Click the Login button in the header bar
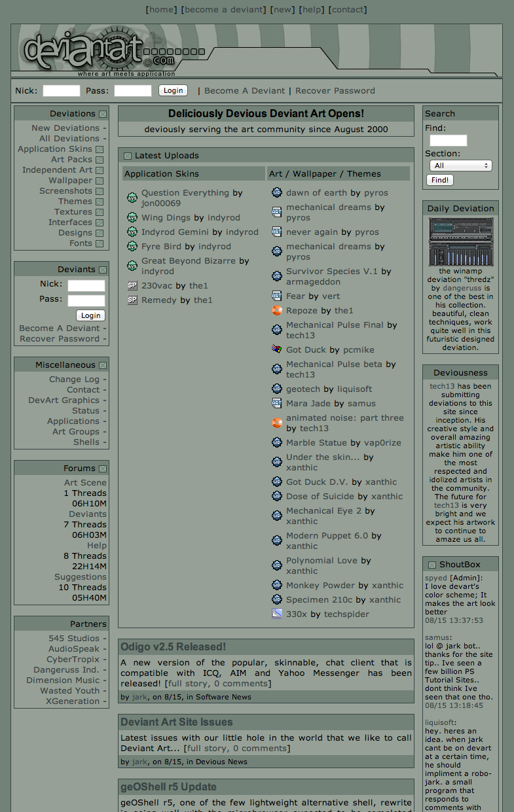514x812 pixels. [173, 90]
